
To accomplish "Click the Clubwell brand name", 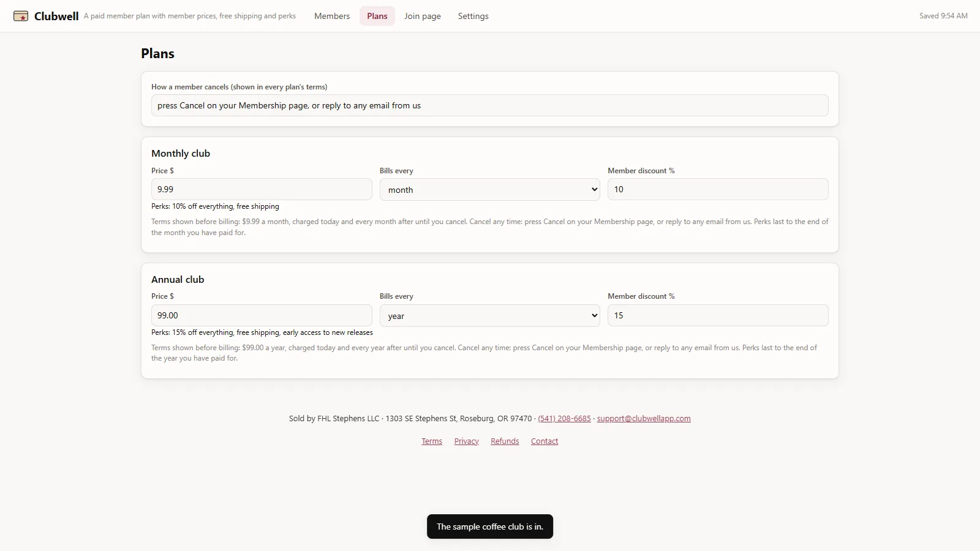I will point(56,17).
